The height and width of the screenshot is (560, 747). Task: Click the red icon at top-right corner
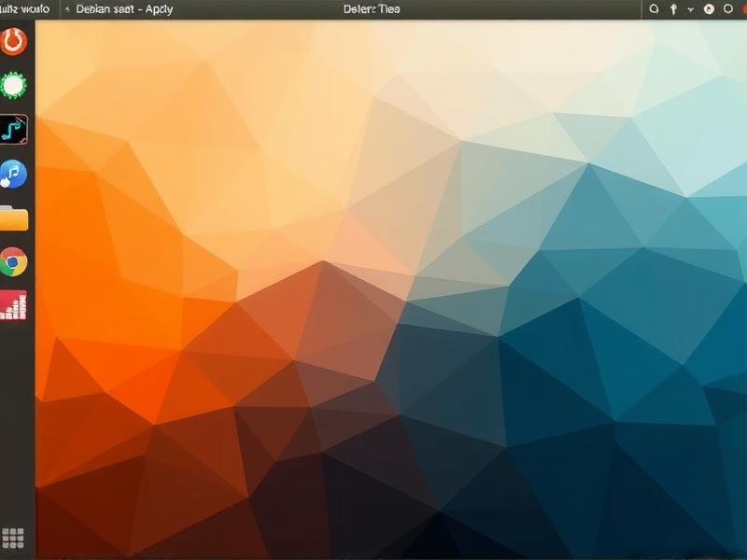point(742,9)
